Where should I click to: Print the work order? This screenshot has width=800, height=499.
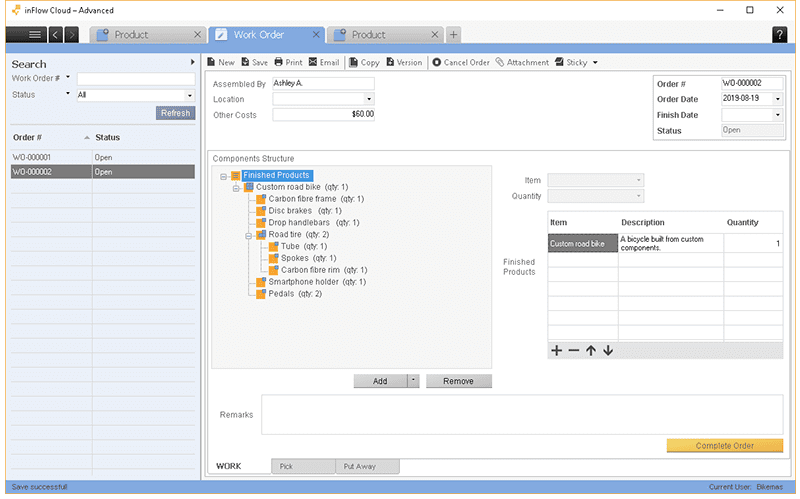(x=288, y=62)
